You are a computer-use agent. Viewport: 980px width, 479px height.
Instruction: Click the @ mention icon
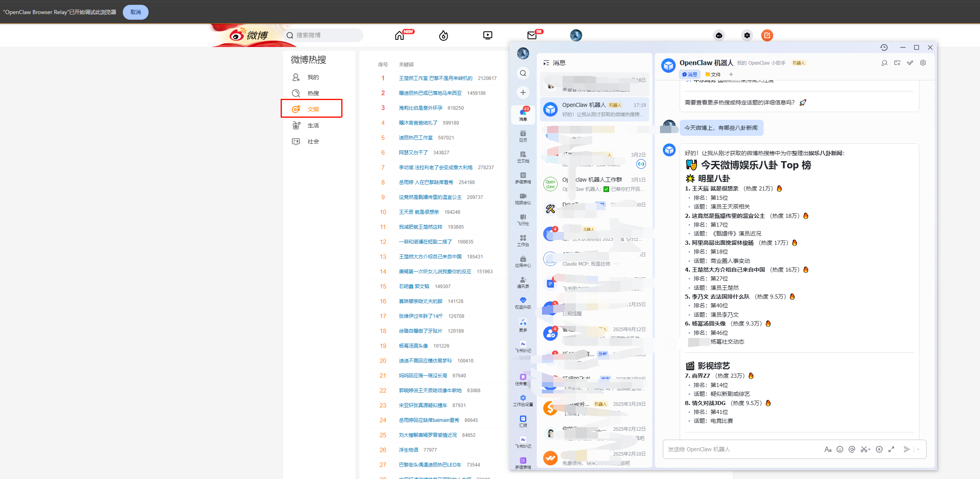[x=852, y=449]
